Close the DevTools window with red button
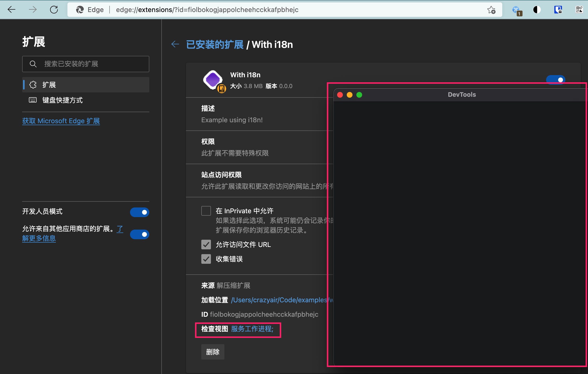588x374 pixels. tap(340, 95)
